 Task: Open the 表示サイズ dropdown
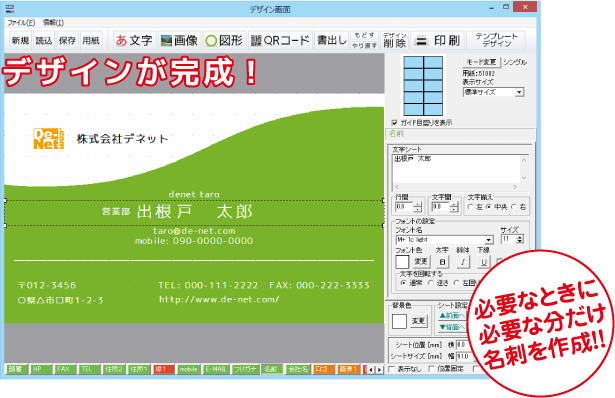point(493,92)
